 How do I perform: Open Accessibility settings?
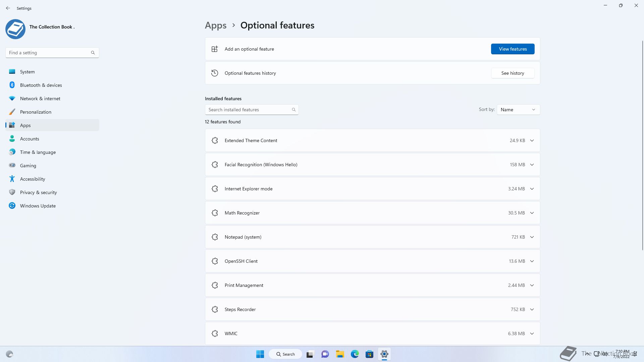tap(52, 179)
